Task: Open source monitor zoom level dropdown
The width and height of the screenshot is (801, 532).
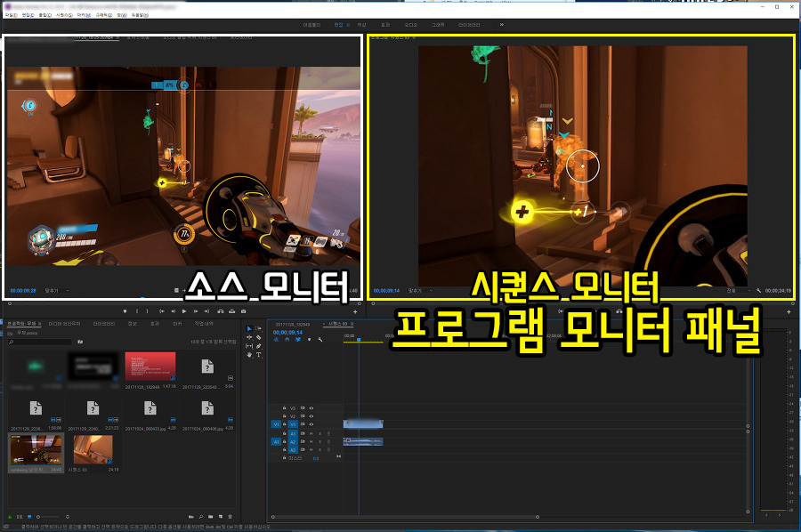Action: tap(57, 291)
